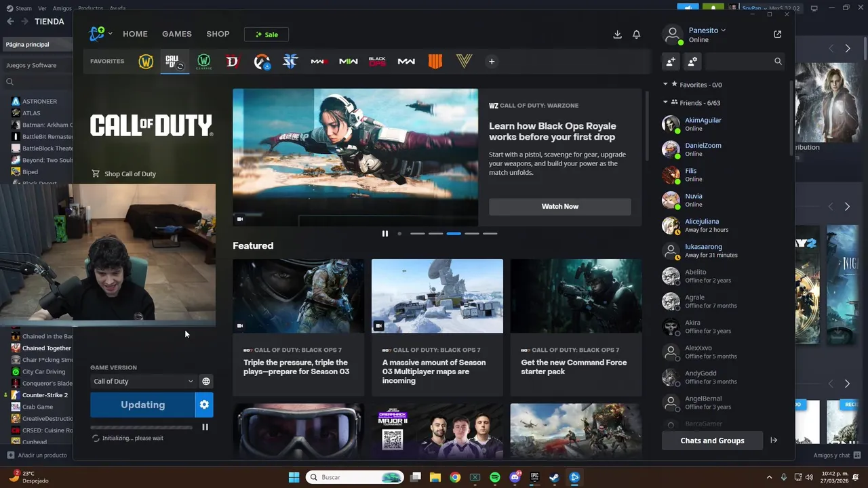The width and height of the screenshot is (868, 488).
Task: Open Spotify from the taskbar
Action: [495, 477]
